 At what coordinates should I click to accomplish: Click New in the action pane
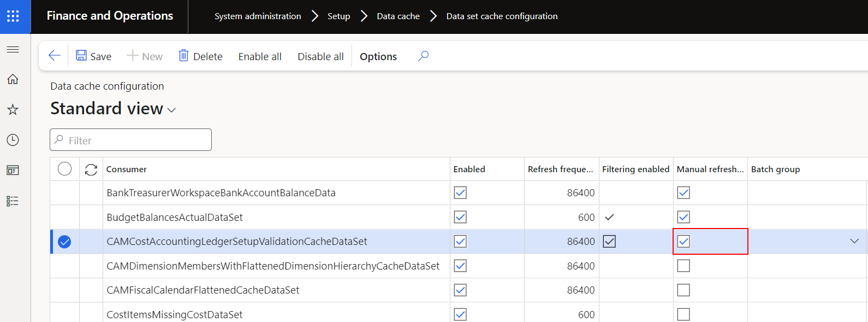tap(145, 56)
